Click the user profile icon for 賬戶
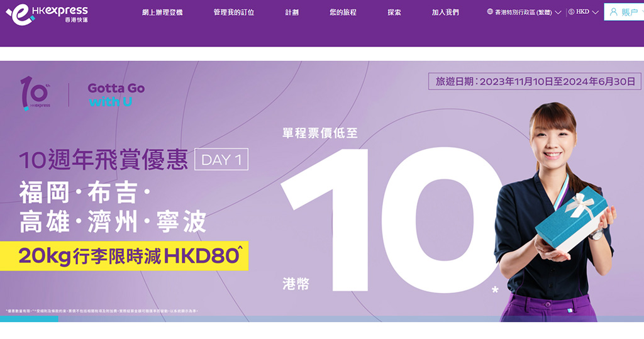 pos(613,12)
